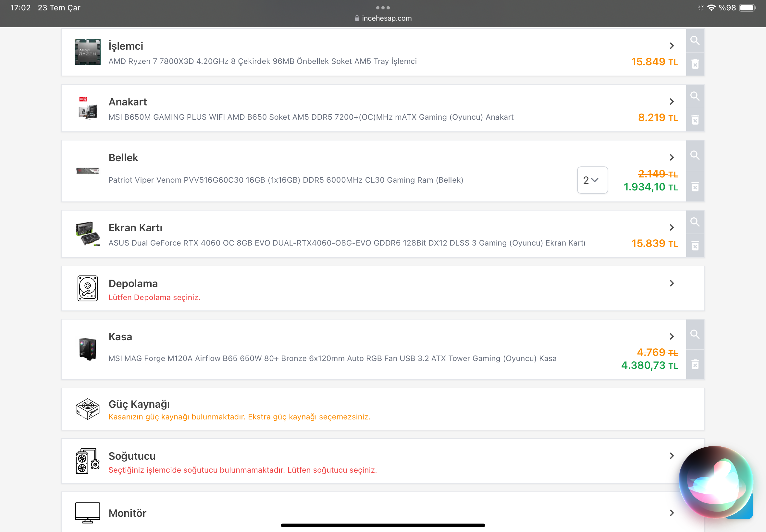
Task: Tap the Bellek category heading
Action: pyautogui.click(x=123, y=158)
